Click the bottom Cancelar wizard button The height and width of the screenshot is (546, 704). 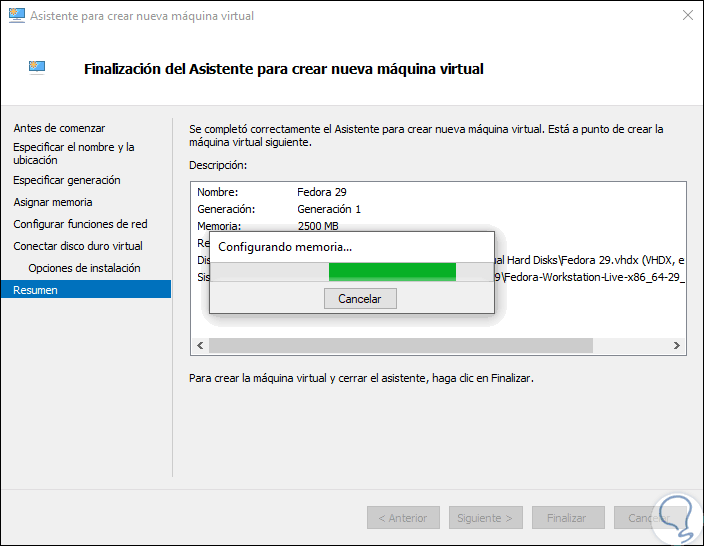coord(650,518)
